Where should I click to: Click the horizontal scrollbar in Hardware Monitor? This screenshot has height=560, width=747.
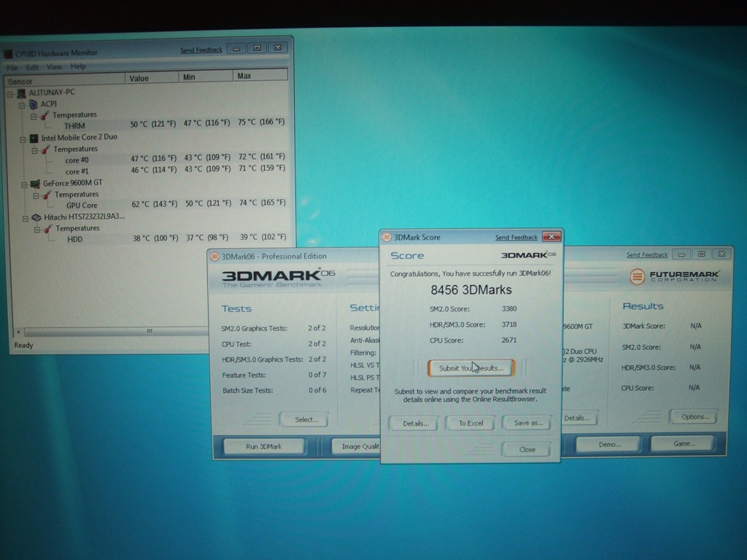[116, 331]
